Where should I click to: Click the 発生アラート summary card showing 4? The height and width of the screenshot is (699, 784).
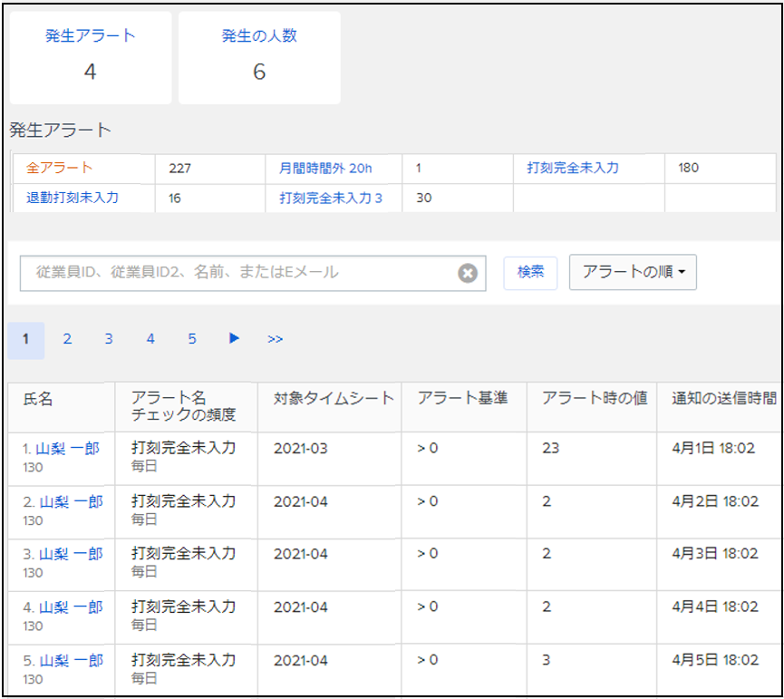click(91, 57)
